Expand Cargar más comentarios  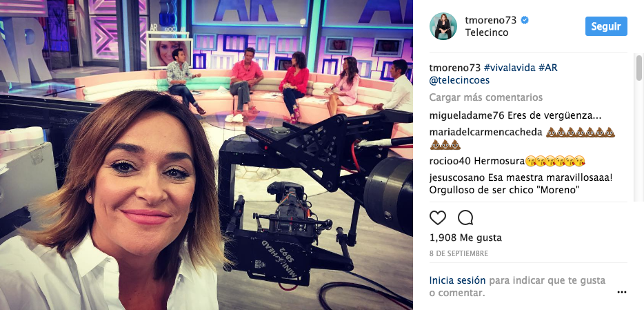coord(486,97)
